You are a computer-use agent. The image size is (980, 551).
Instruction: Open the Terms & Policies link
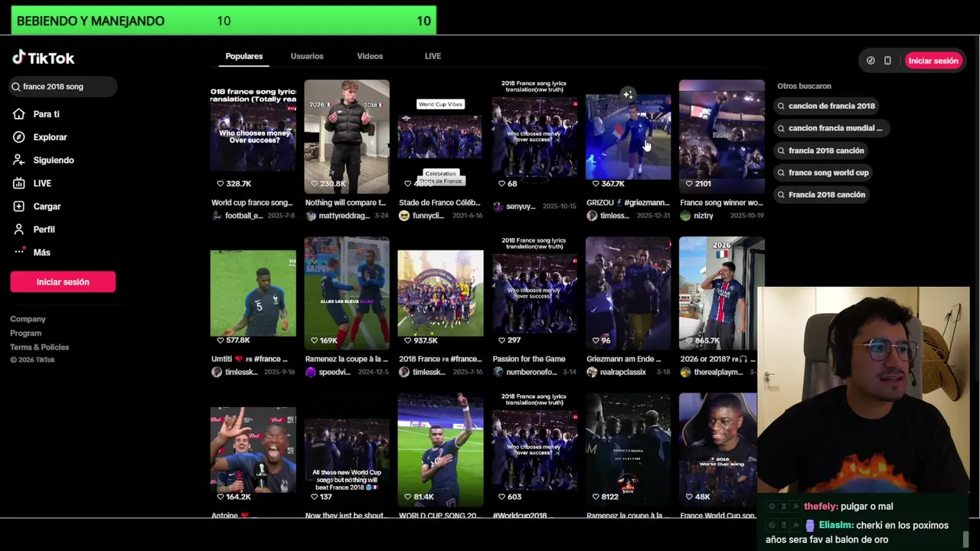(x=39, y=347)
